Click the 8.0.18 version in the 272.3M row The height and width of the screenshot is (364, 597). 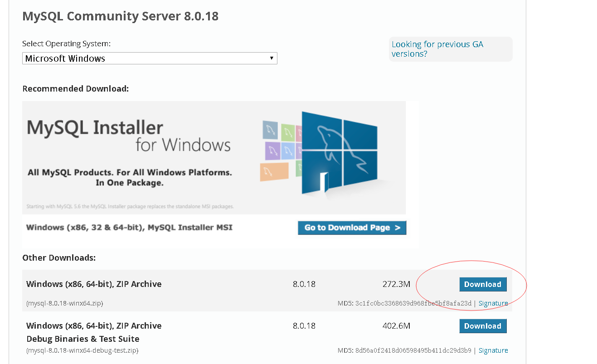[x=304, y=284]
